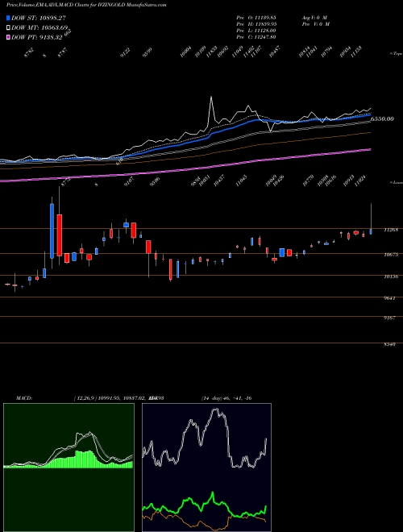Click the 'Avg V: 0 M' text
403x532 pixels.
coord(315,17)
